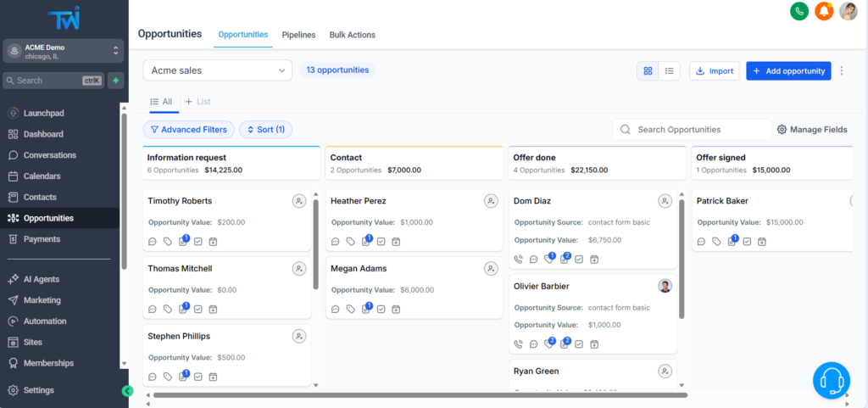The width and height of the screenshot is (868, 408).
Task: Click the calendar icon on Patrick Baker card
Action: (x=762, y=241)
